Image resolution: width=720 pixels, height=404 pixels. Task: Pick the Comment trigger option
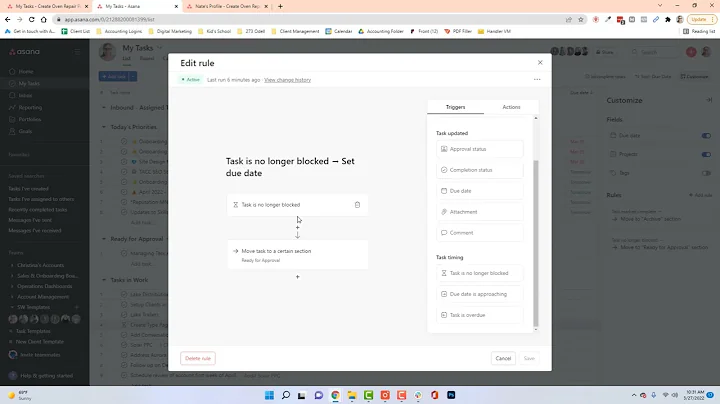479,233
